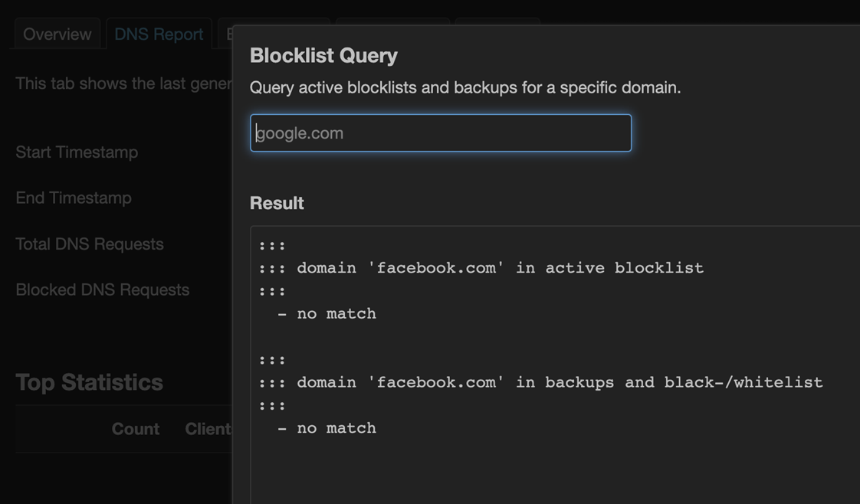
Task: Click the query description text about backups
Action: click(x=464, y=87)
